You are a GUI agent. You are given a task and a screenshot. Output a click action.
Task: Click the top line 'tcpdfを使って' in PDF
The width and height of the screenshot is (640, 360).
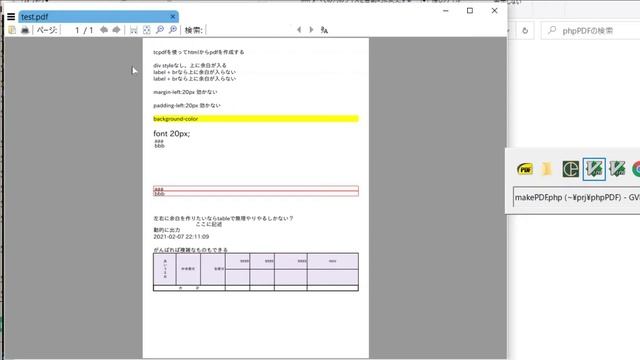199,52
